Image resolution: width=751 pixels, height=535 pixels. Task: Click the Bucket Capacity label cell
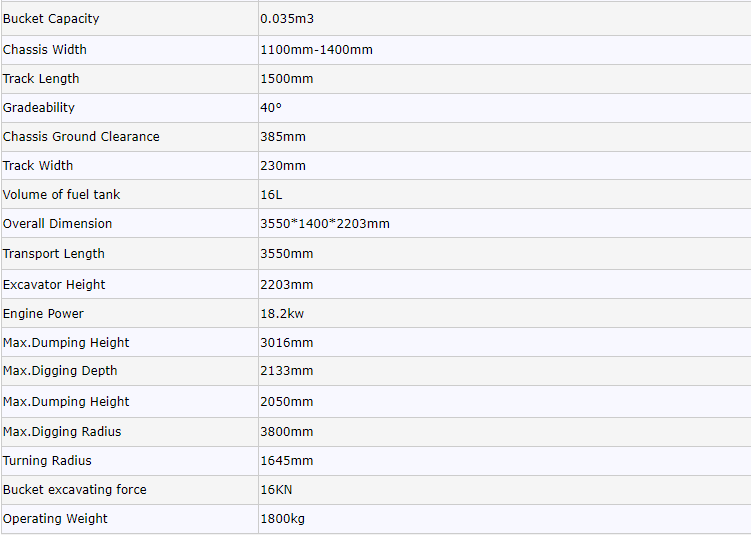51,19
